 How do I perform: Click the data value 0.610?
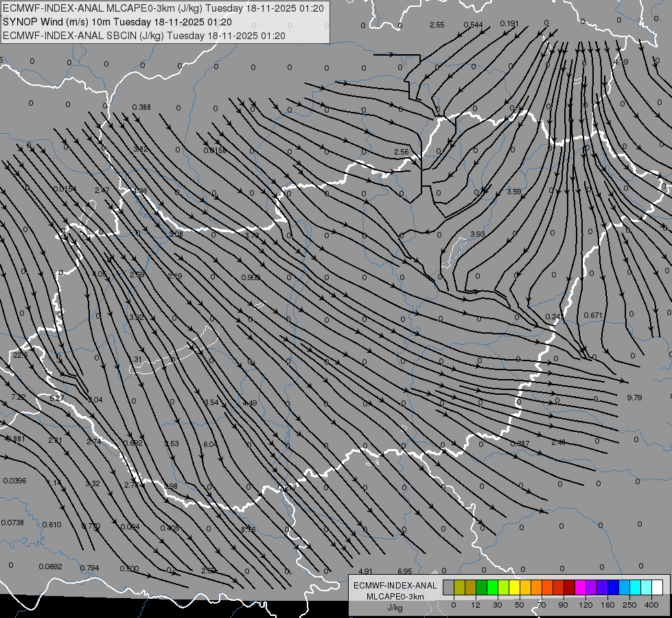click(x=52, y=525)
